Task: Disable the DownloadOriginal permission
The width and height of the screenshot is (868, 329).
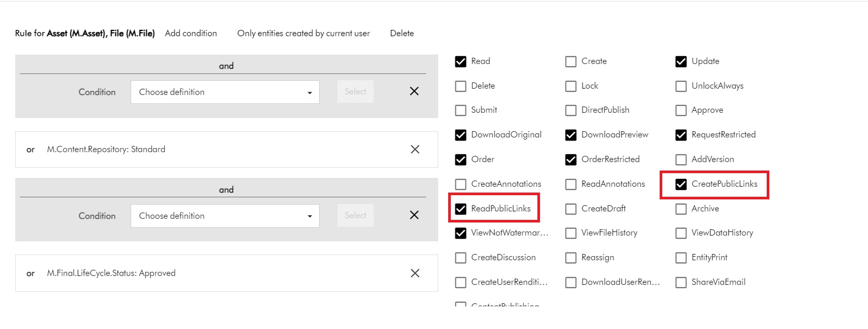Action: point(461,135)
